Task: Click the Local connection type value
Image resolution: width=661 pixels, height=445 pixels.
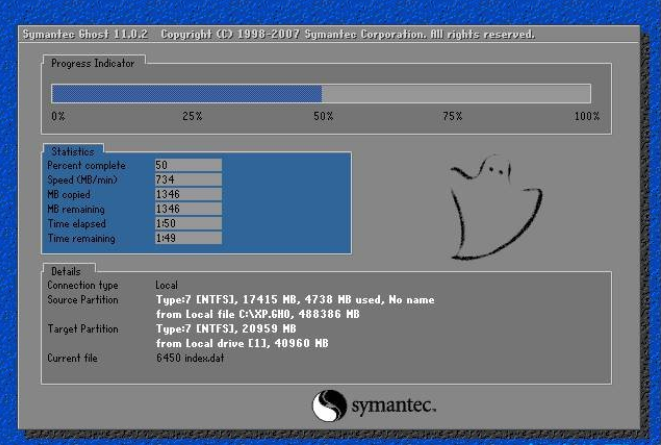Action: click(x=167, y=285)
